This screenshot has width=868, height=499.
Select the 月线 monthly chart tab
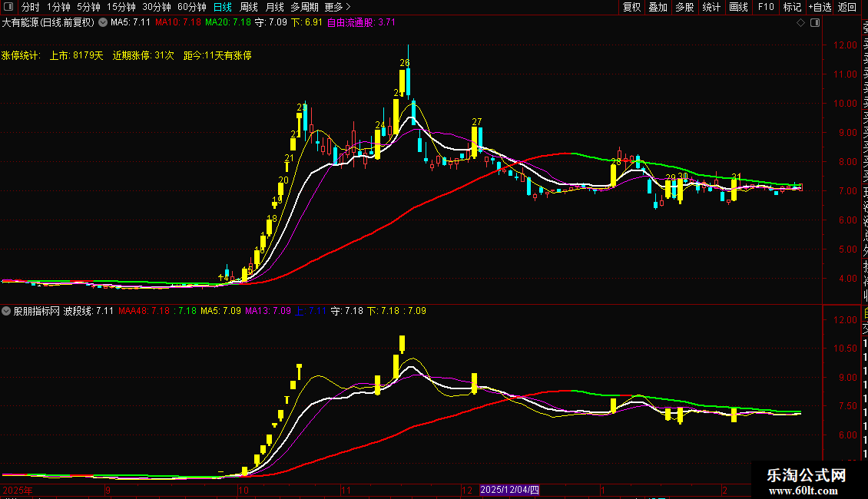tap(274, 7)
